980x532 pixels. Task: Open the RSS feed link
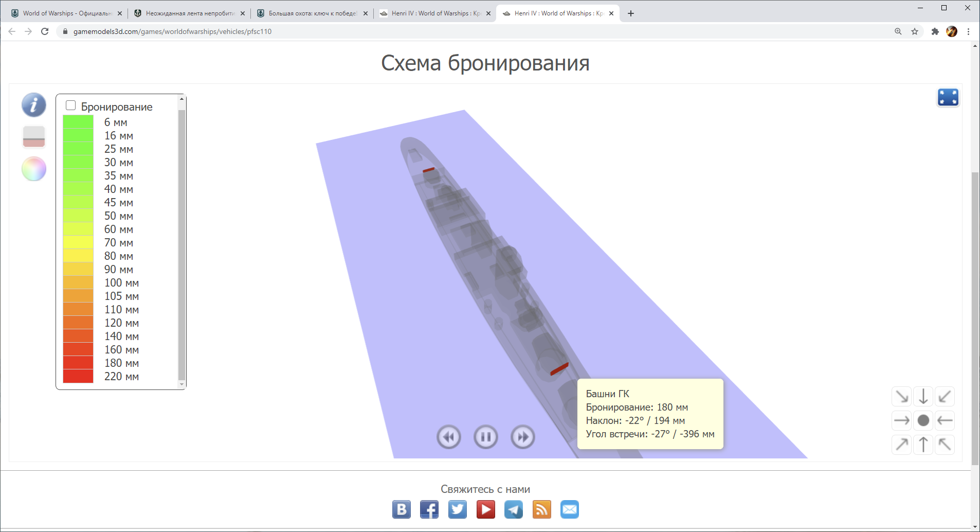(x=542, y=509)
